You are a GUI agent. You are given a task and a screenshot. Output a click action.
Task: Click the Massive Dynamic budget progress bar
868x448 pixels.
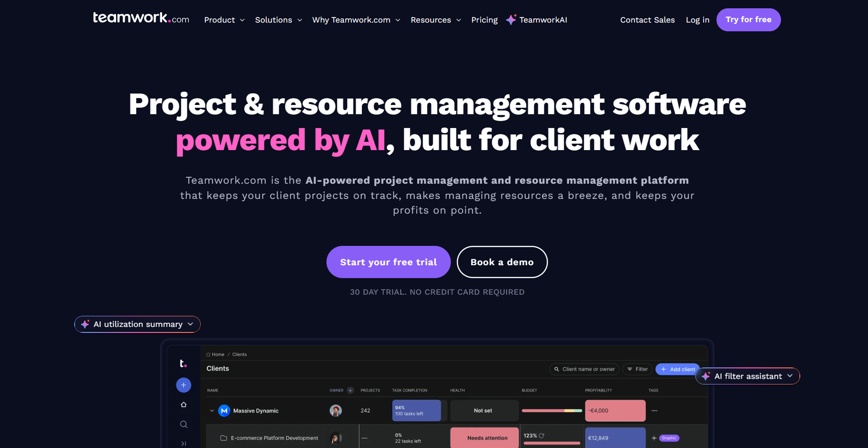(552, 411)
